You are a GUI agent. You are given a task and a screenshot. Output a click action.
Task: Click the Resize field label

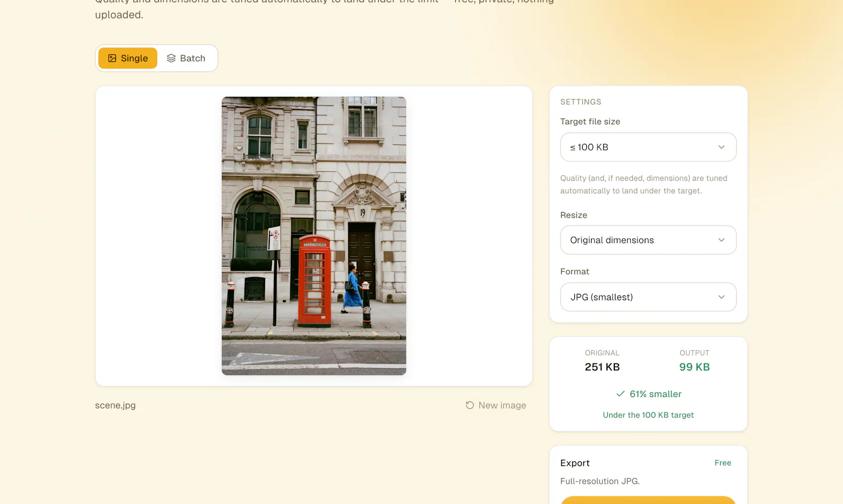[574, 215]
